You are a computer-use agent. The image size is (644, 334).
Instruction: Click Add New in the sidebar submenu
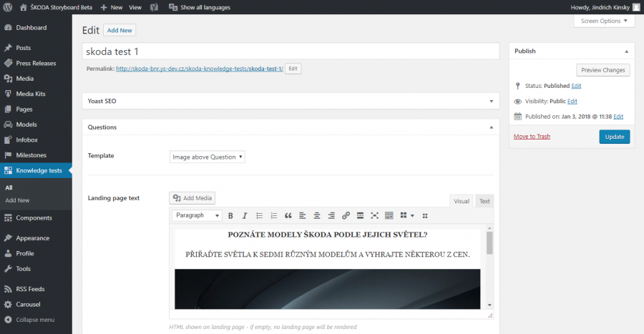[x=17, y=200]
